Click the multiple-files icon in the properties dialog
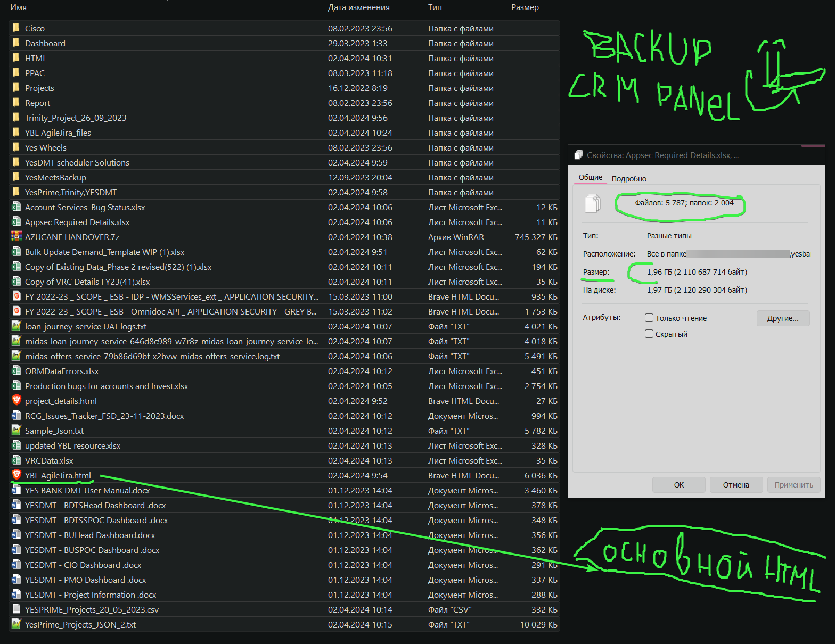Screen dimensions: 835x644 (x=592, y=203)
